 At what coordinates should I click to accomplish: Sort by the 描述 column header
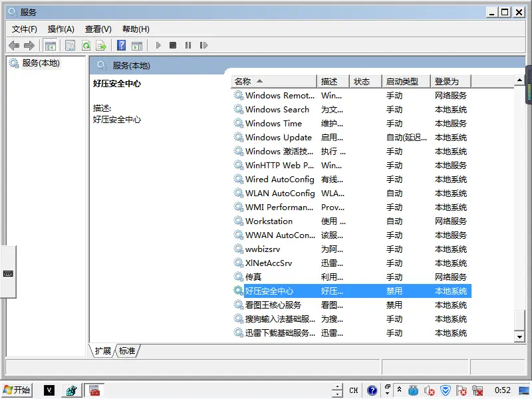point(333,81)
